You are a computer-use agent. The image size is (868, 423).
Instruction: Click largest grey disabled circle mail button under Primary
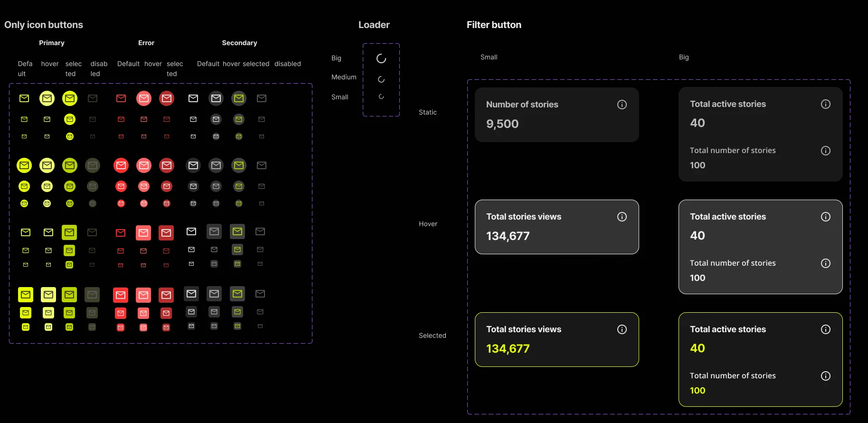(93, 165)
